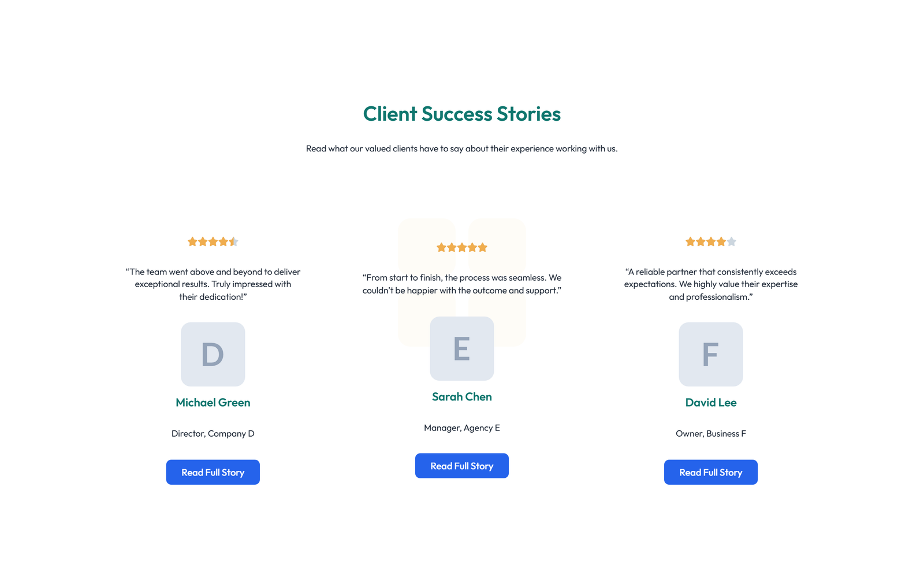The image size is (924, 565).
Task: Click the 'Client Success Stories' heading
Action: pyautogui.click(x=461, y=114)
